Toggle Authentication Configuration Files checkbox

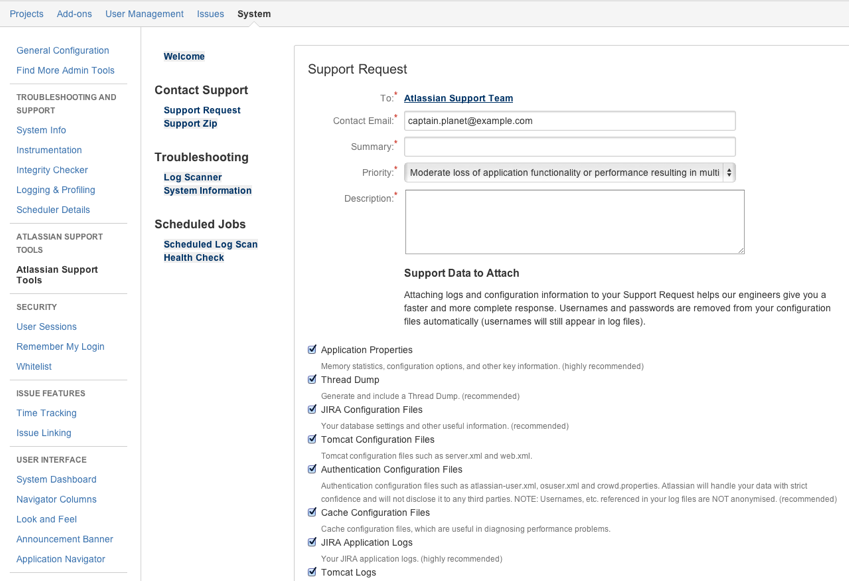pos(312,469)
